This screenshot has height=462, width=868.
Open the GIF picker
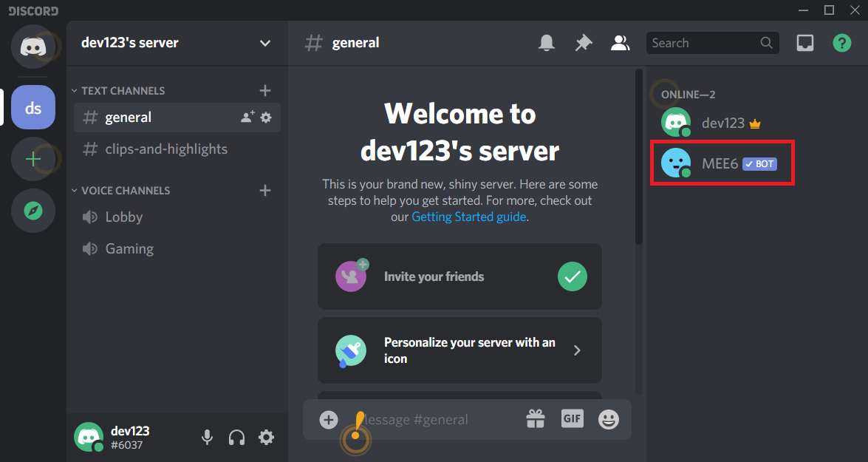coord(572,419)
